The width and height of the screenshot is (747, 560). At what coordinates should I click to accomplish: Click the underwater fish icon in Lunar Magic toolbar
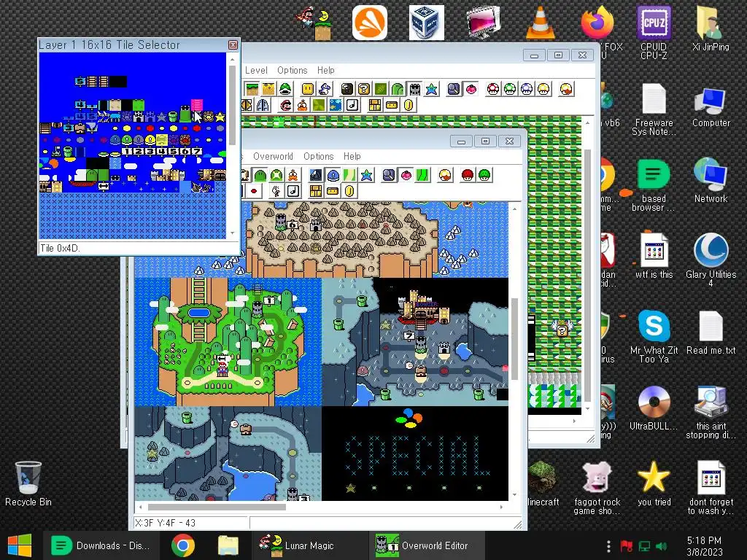pos(336,105)
